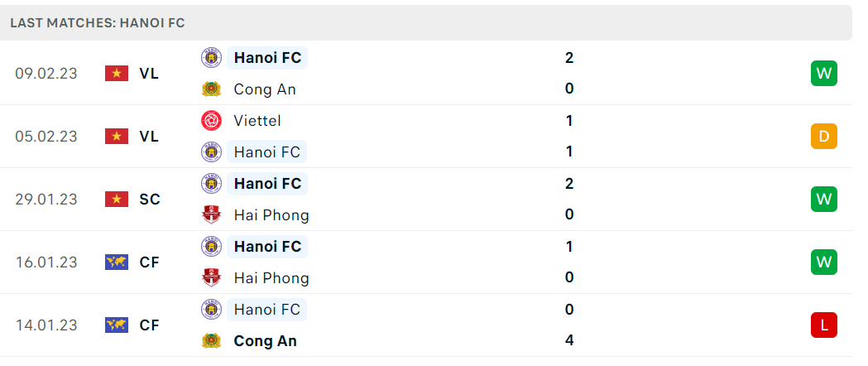The image size is (868, 366).
Task: Open the bold Cong An link in the 14.01.23 match
Action: pyautogui.click(x=265, y=340)
